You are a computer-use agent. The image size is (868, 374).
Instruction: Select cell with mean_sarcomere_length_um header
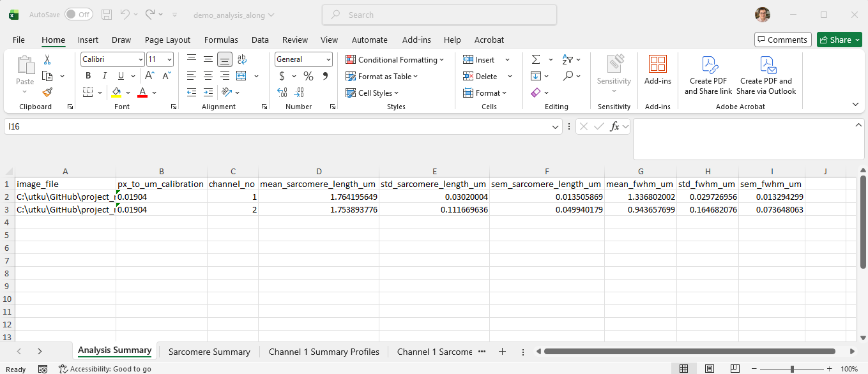(319, 184)
